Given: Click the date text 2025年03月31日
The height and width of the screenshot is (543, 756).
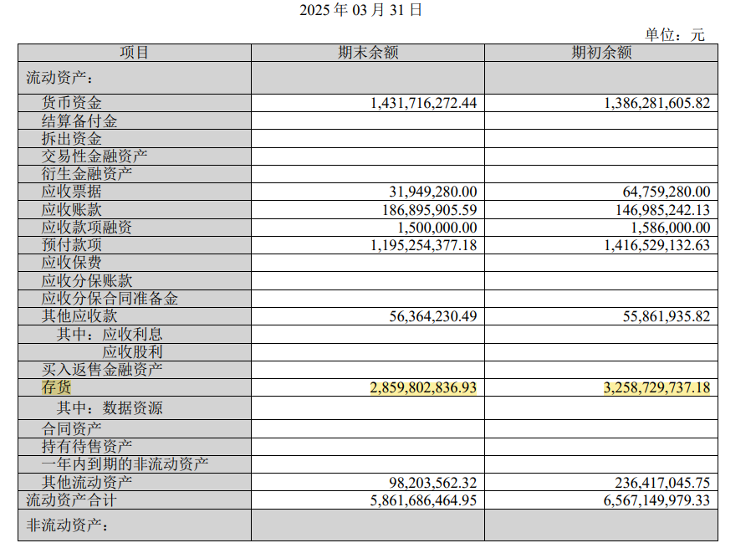Looking at the screenshot, I should click(x=361, y=10).
